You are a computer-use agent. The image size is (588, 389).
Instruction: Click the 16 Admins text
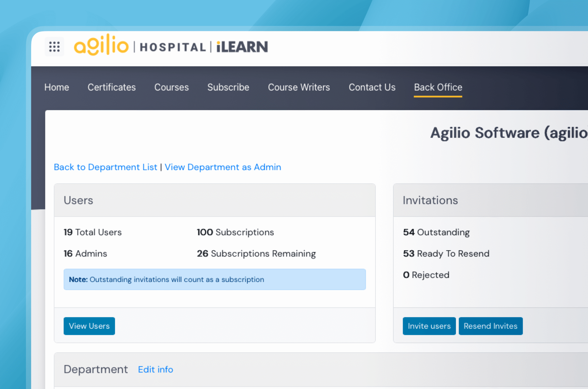(85, 254)
